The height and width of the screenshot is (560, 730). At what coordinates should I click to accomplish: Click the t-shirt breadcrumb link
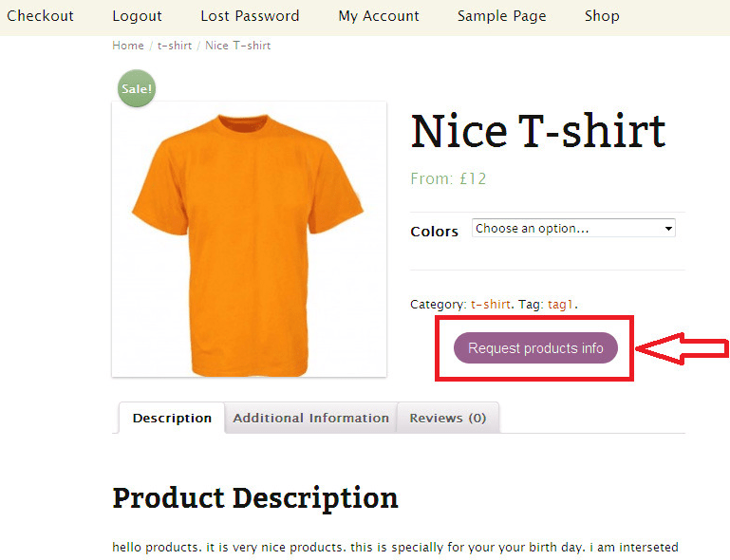click(175, 46)
